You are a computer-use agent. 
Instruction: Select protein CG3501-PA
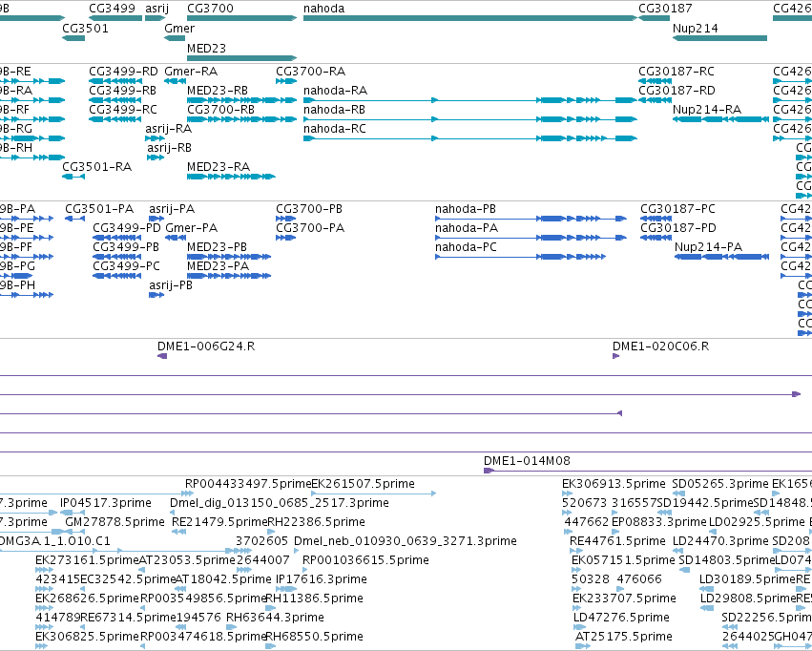[74, 219]
